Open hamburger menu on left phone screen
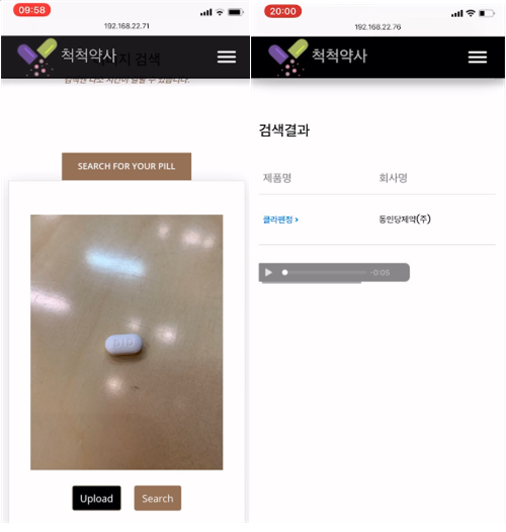Viewport: 506px width, 532px height. coord(226,57)
